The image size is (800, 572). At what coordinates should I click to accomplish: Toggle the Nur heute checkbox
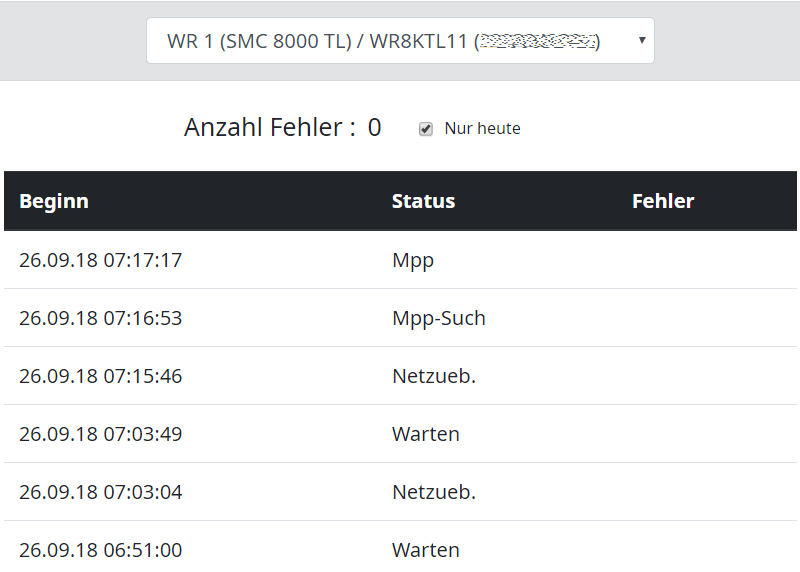(426, 129)
